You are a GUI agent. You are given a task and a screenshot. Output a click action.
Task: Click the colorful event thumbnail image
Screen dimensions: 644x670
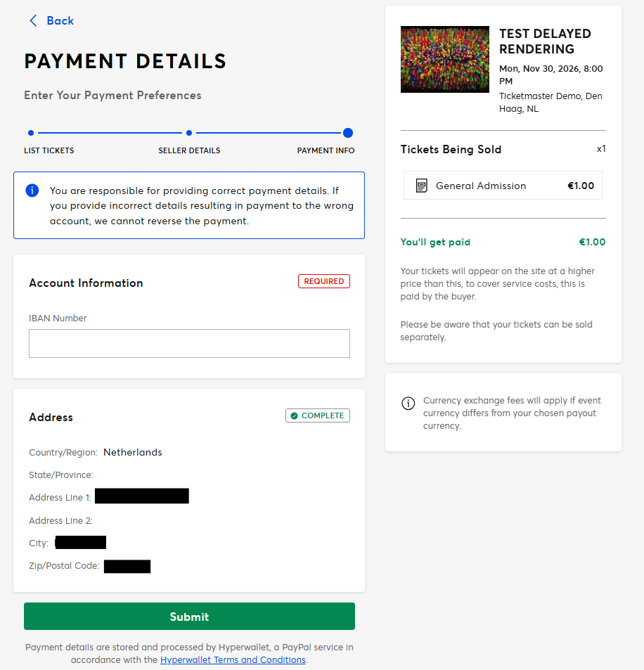[444, 60]
